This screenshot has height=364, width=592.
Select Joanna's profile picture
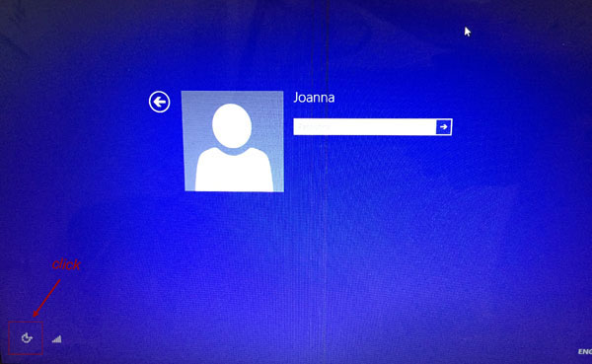point(233,141)
